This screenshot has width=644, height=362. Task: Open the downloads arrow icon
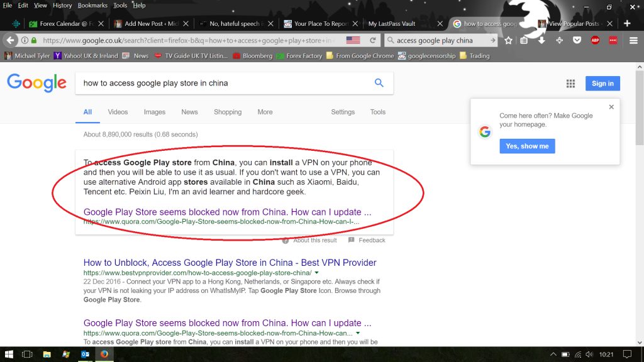coord(541,40)
